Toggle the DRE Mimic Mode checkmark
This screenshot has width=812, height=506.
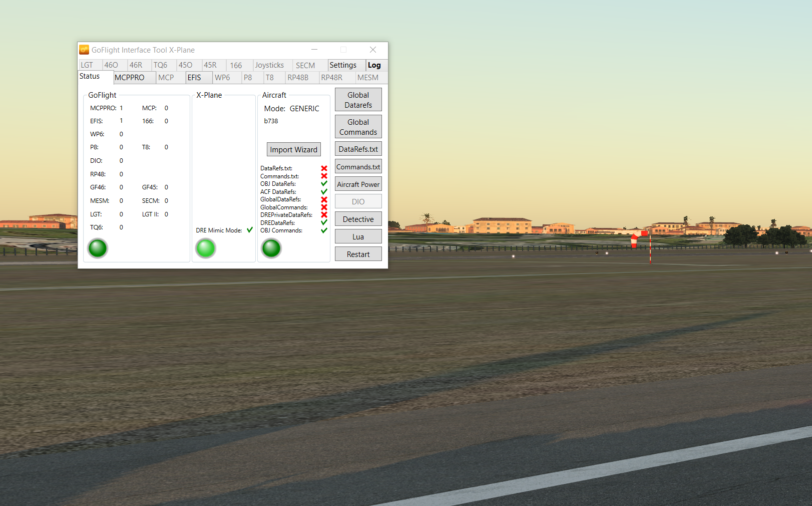(x=250, y=230)
